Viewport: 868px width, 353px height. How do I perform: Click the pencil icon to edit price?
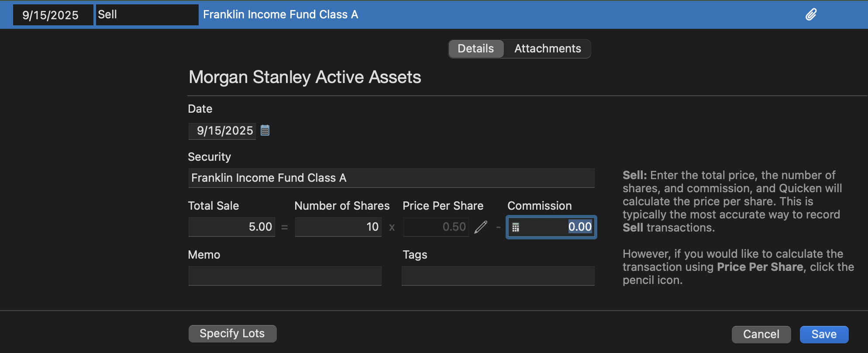[x=481, y=227]
